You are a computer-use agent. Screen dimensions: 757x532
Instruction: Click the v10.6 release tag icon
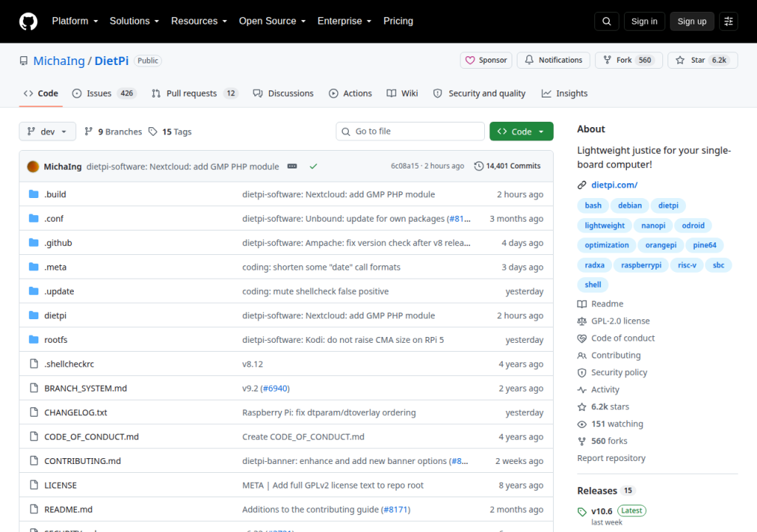pyautogui.click(x=582, y=512)
